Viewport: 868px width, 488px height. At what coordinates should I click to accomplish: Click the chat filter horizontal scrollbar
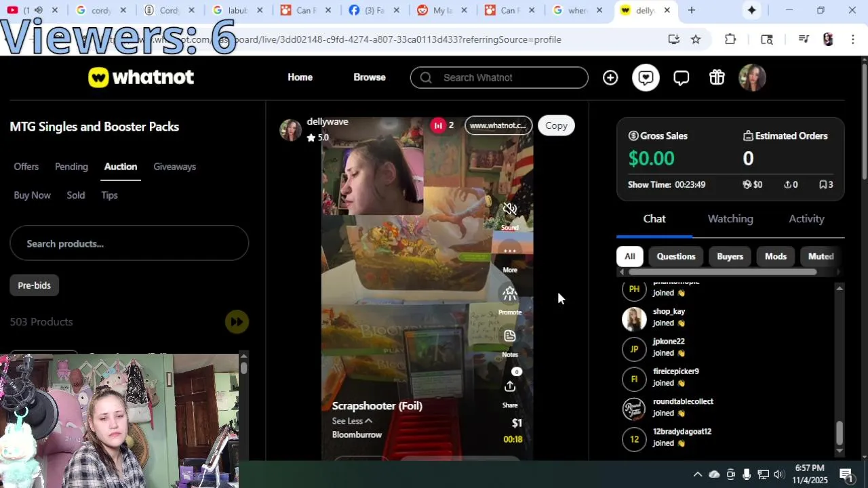tap(723, 272)
